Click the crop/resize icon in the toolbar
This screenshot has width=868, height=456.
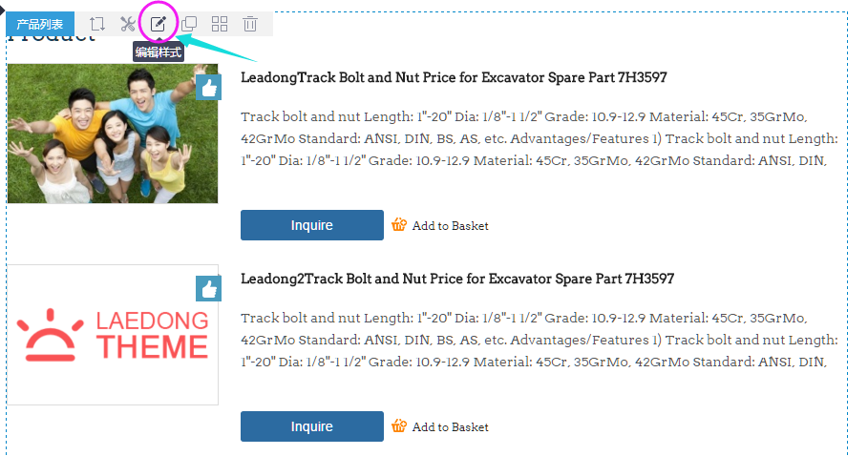pos(97,24)
